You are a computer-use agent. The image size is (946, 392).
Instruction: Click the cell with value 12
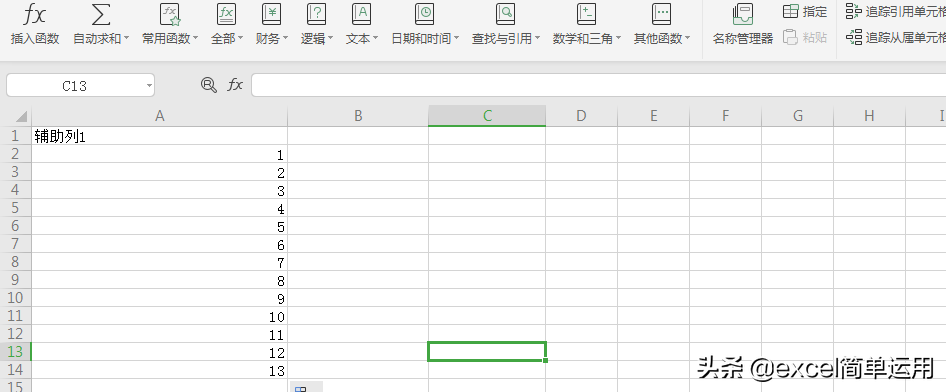pos(159,352)
